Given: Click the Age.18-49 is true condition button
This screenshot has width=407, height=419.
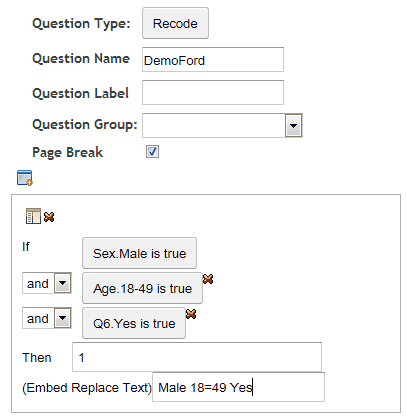Looking at the screenshot, I should click(142, 288).
